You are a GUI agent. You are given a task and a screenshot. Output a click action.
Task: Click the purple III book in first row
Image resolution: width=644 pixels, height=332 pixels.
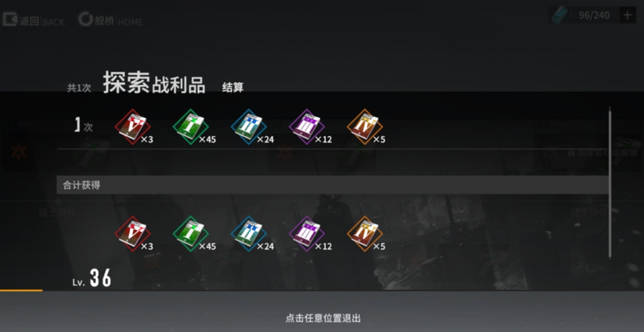tap(306, 127)
